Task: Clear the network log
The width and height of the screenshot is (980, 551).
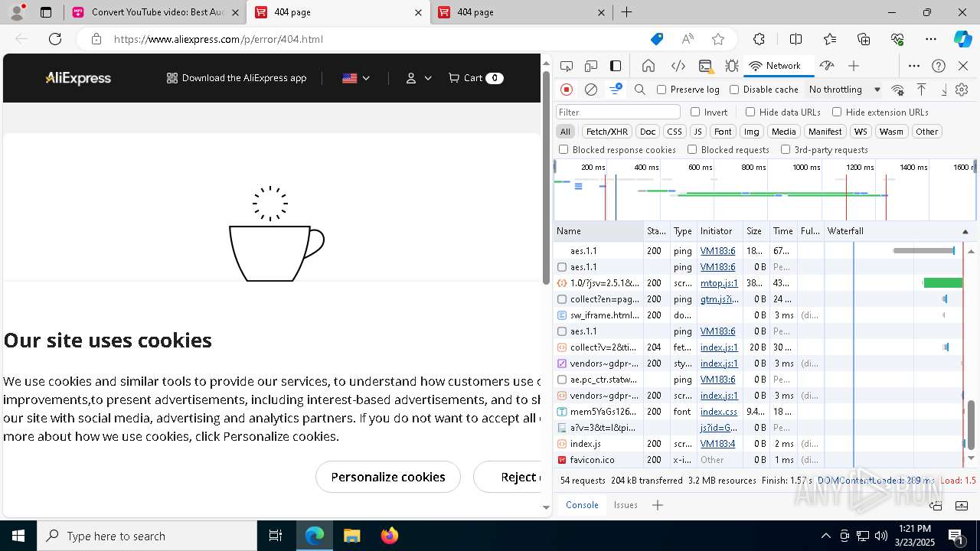Action: click(591, 90)
